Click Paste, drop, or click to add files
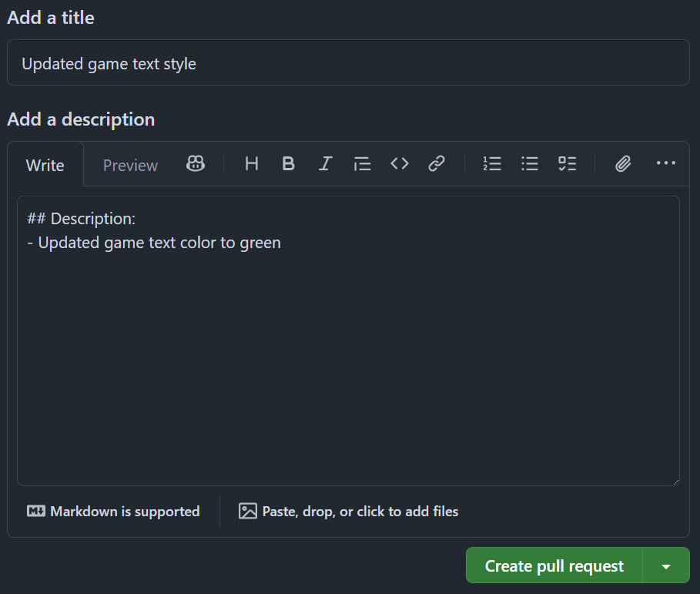700x594 pixels. pos(349,512)
